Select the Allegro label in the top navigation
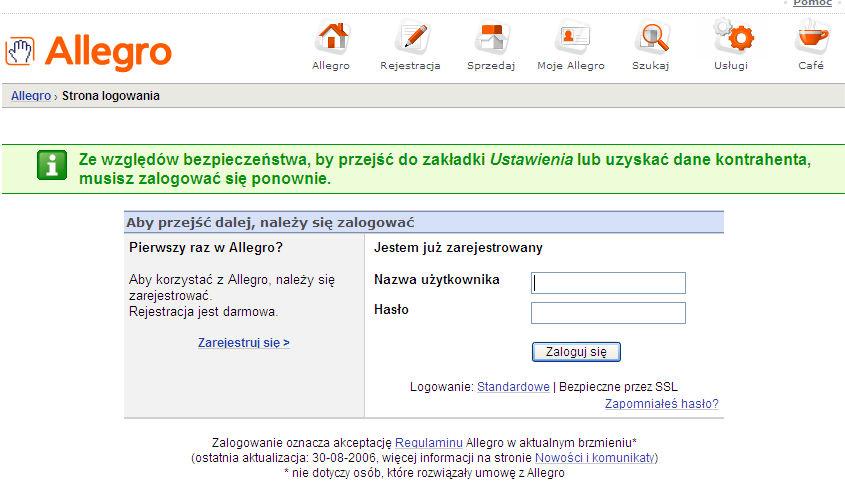The width and height of the screenshot is (845, 490). coord(331,66)
